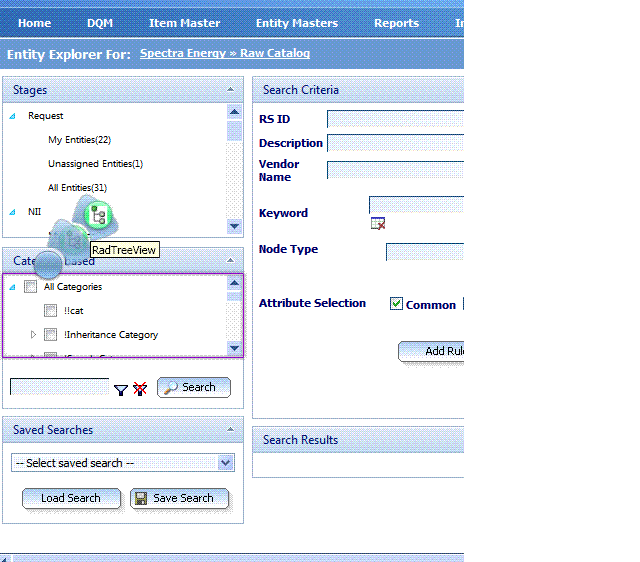Open the Reports menu
This screenshot has width=640, height=562.
396,23
